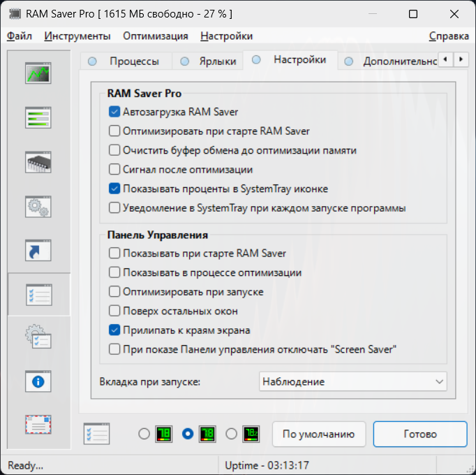The width and height of the screenshot is (476, 475).
Task: Open the blue info sidebar icon
Action: pos(38,381)
